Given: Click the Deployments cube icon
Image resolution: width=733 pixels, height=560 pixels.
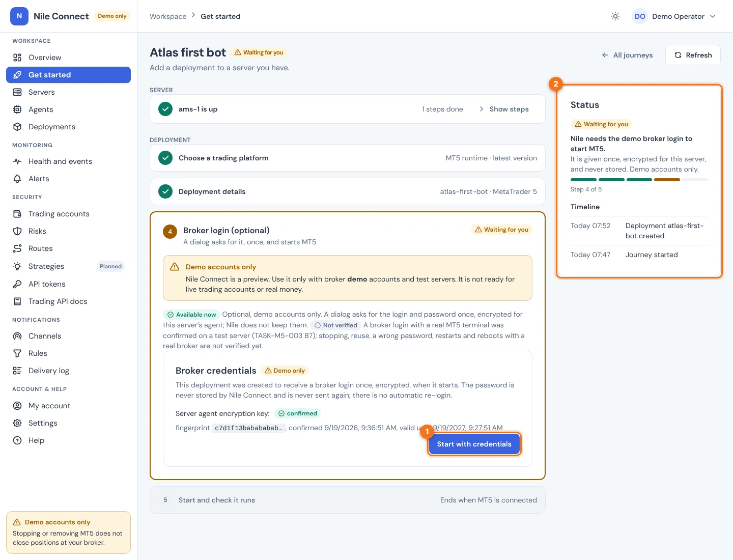Looking at the screenshot, I should (x=17, y=127).
